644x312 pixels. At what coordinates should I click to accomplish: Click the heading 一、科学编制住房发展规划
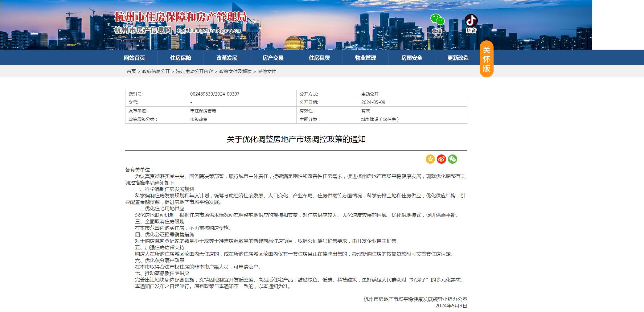tap(165, 189)
